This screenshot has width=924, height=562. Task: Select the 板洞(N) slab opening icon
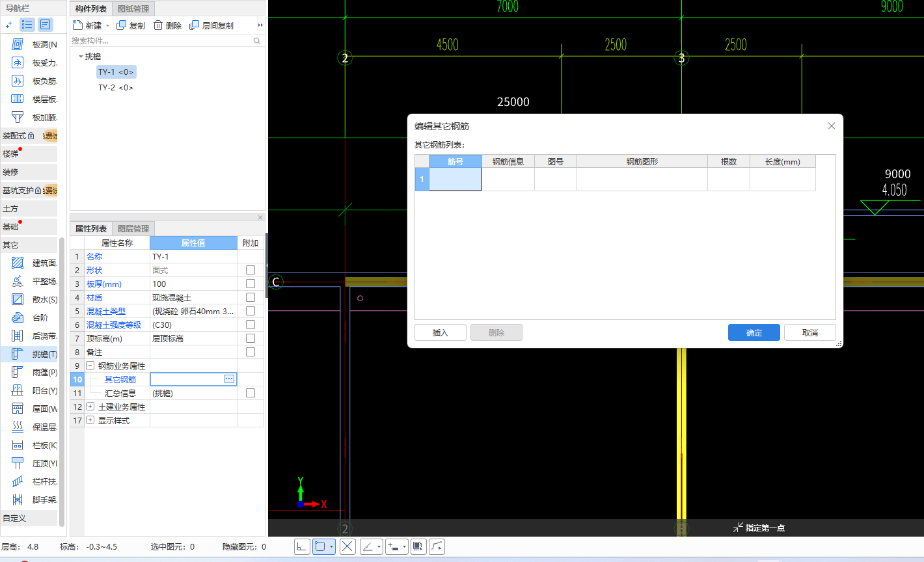18,44
